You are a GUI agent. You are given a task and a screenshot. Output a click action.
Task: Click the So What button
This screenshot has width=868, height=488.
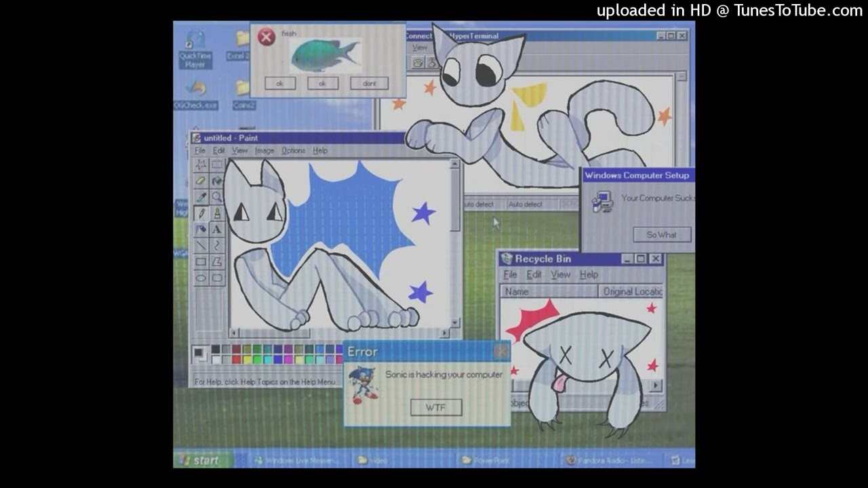662,235
